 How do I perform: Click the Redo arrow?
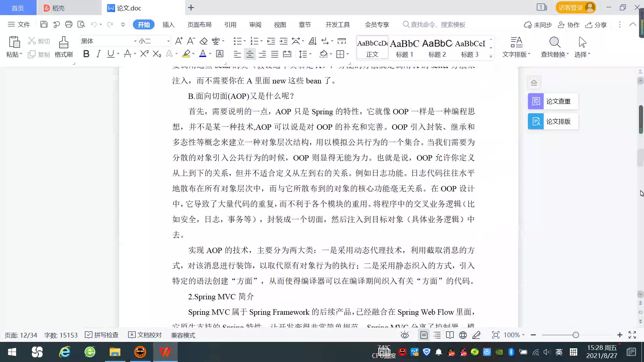point(110,24)
